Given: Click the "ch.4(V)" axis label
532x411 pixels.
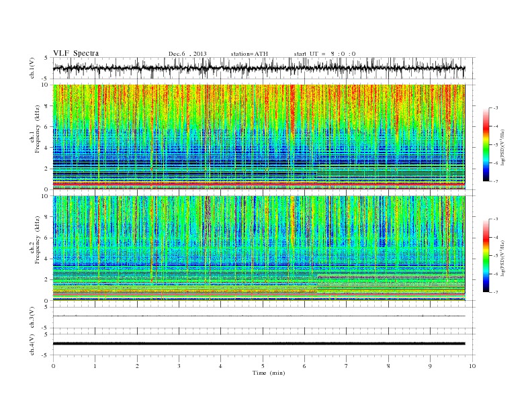Looking at the screenshot, I should [x=32, y=345].
